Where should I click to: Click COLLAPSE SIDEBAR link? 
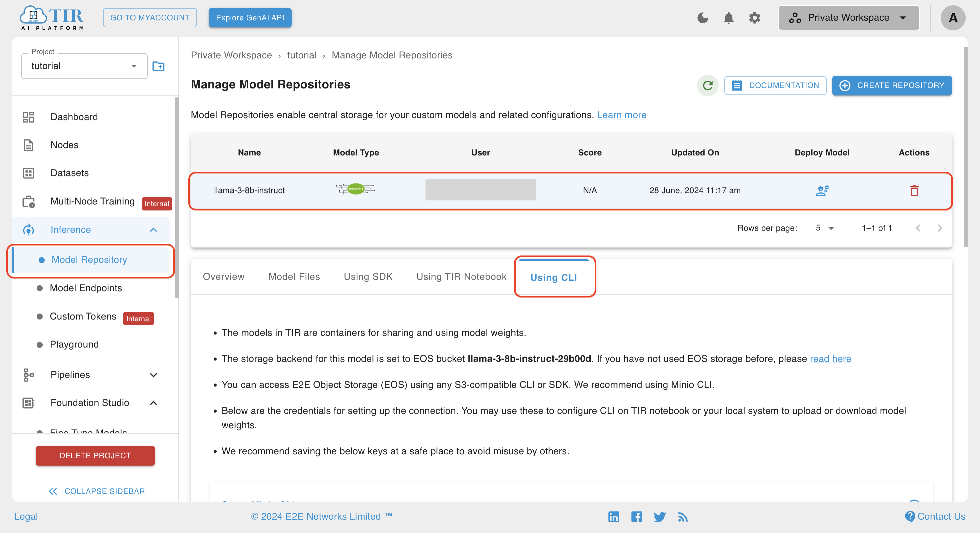pos(105,492)
